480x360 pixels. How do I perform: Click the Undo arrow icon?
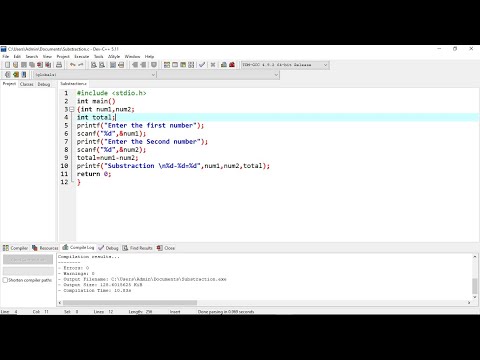coord(72,65)
